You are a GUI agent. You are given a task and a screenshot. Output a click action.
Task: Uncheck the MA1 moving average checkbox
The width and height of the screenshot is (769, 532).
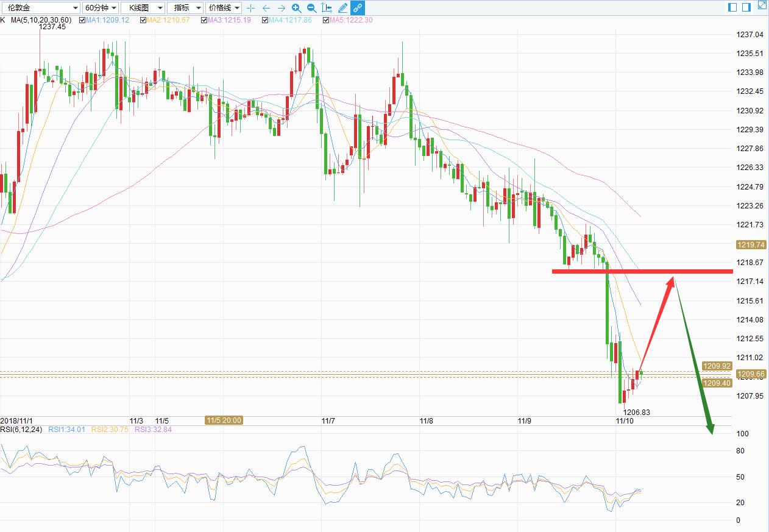pyautogui.click(x=81, y=20)
